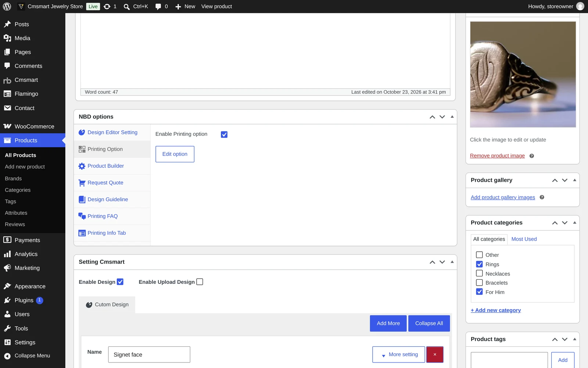The image size is (588, 368).
Task: Click the Plugins plug icon
Action: 7,300
